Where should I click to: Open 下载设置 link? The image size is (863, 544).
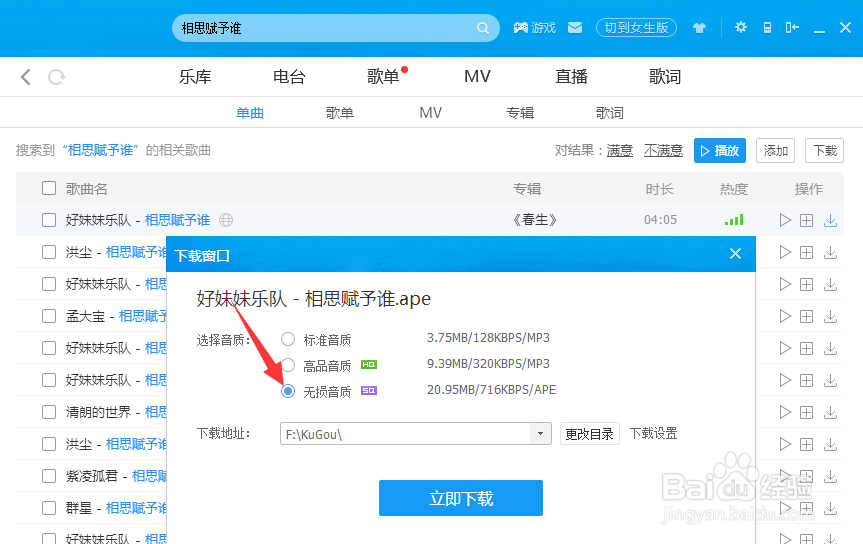(x=653, y=433)
